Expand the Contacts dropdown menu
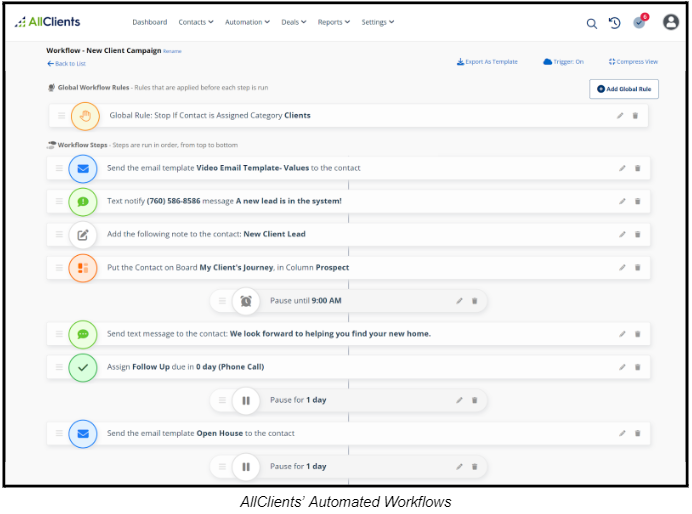Image resolution: width=692 pixels, height=514 pixels. [x=196, y=22]
